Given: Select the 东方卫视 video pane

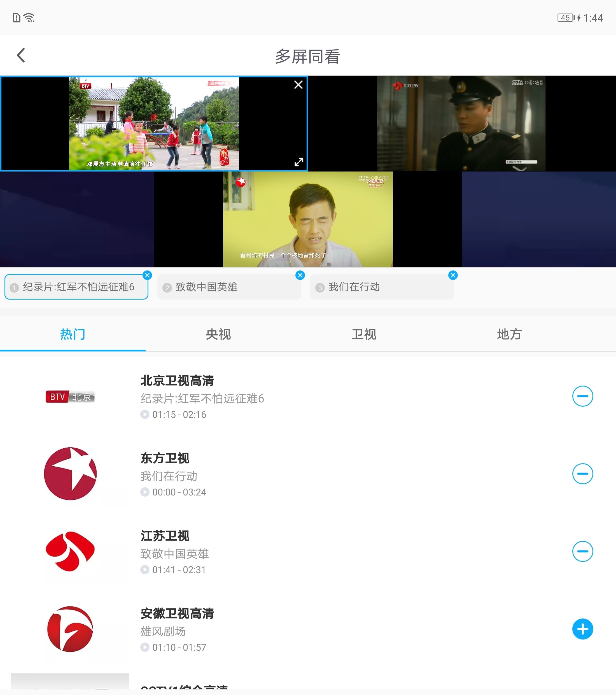Looking at the screenshot, I should (x=307, y=219).
